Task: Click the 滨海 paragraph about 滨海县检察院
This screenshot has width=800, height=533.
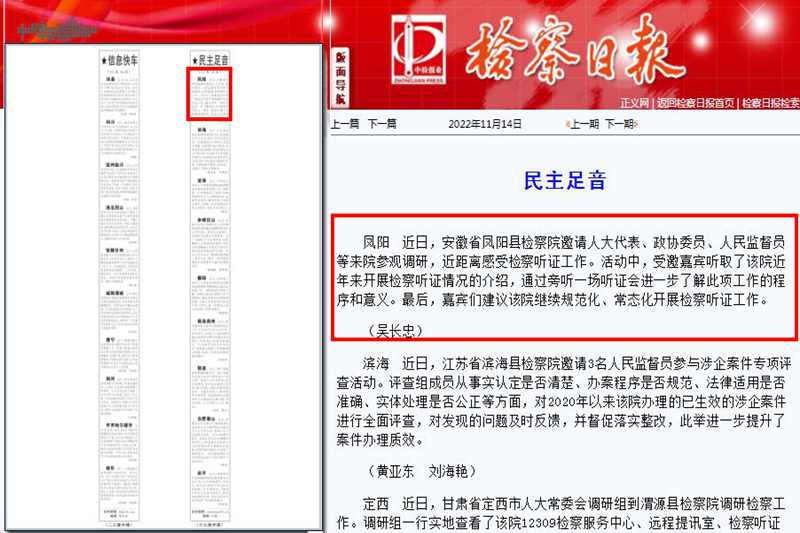Action: click(564, 401)
